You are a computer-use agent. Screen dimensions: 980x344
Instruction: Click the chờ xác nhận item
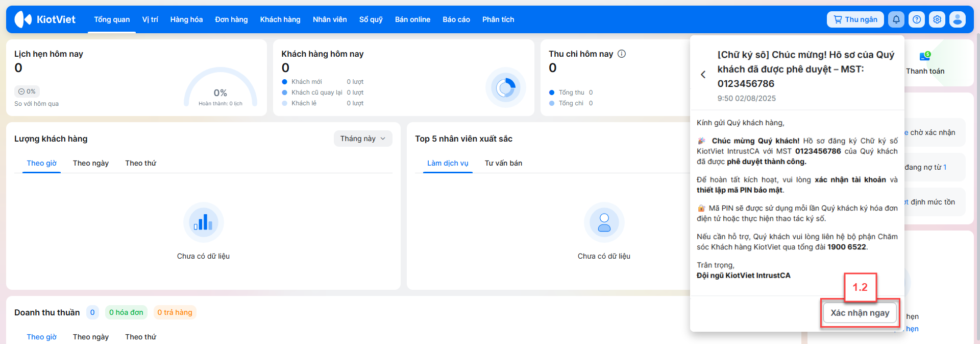coord(933,132)
